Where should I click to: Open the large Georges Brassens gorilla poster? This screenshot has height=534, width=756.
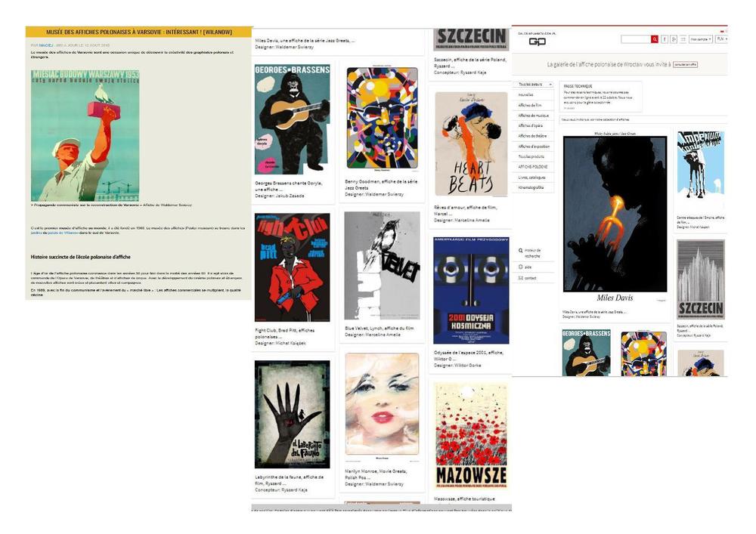coord(292,119)
